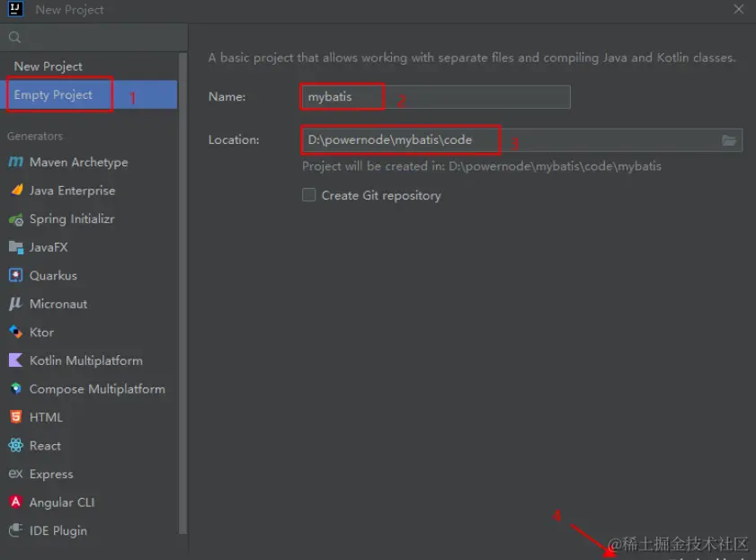Click the Micronaut mu icon

click(x=15, y=304)
